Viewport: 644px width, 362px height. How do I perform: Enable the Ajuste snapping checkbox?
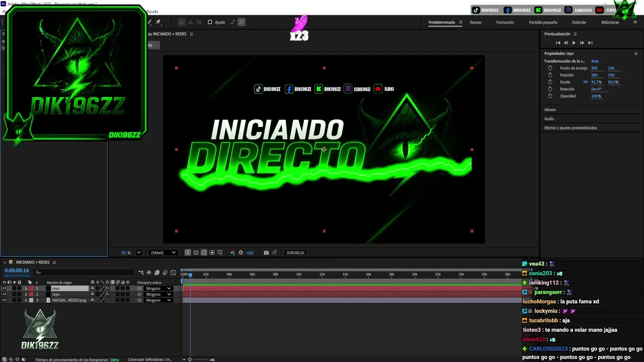(x=210, y=22)
